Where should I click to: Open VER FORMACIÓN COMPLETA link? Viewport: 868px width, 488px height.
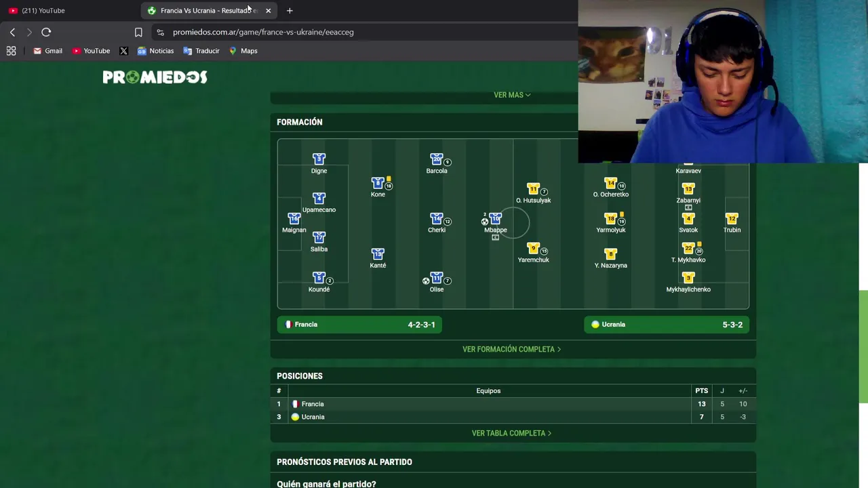coord(512,349)
